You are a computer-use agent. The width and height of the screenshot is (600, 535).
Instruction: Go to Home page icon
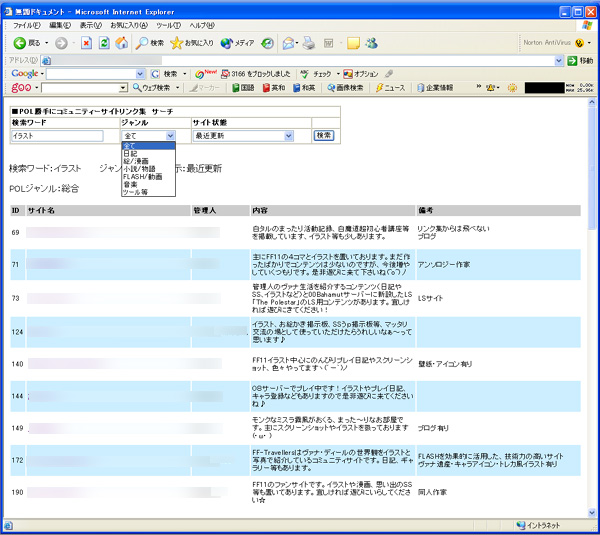(121, 43)
